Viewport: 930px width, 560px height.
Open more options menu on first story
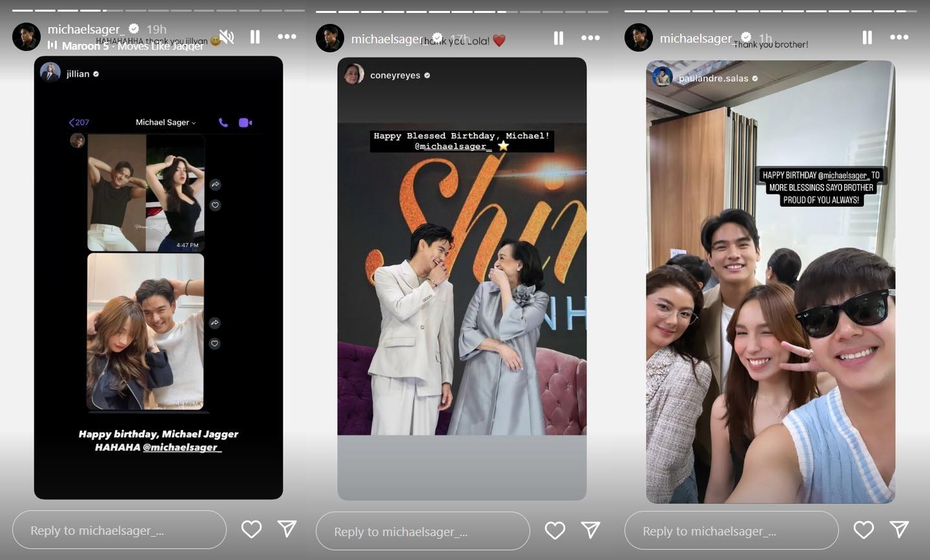[287, 37]
